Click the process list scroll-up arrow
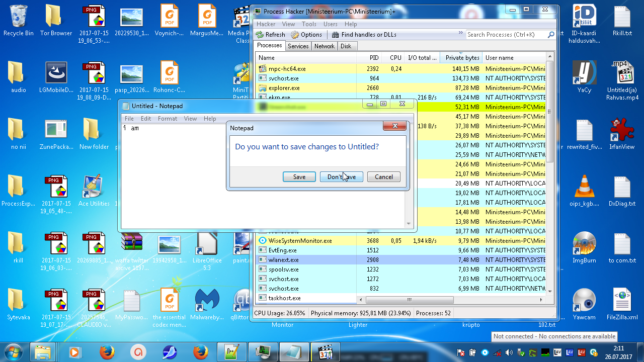Viewport: 644px width, 362px height. click(x=550, y=57)
